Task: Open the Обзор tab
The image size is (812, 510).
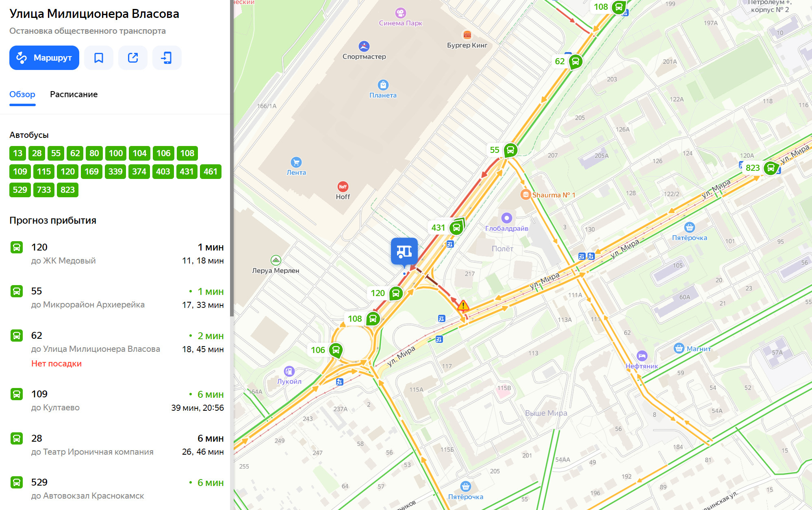Action: [22, 94]
